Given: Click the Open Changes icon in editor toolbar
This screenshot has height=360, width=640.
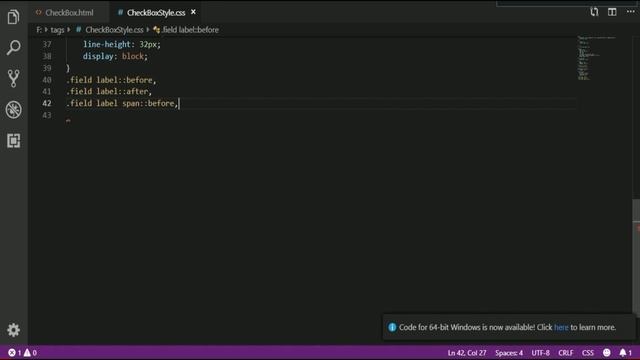Looking at the screenshot, I should click(x=594, y=12).
